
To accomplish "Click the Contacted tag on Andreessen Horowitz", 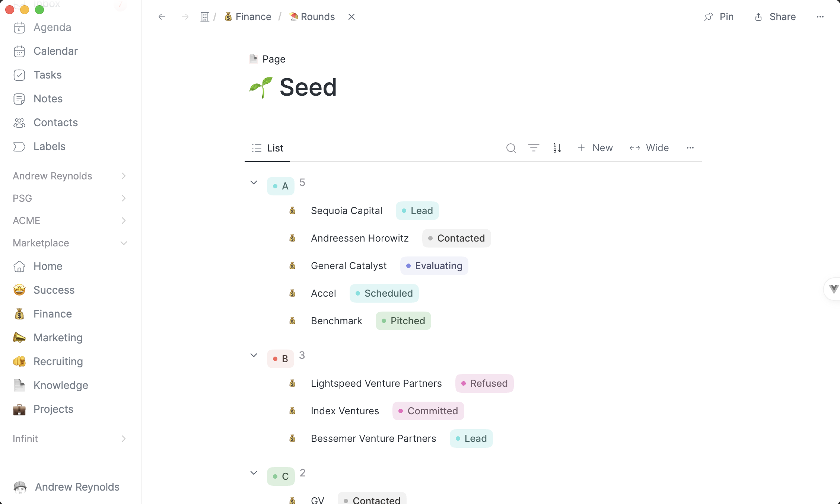I will pyautogui.click(x=456, y=238).
